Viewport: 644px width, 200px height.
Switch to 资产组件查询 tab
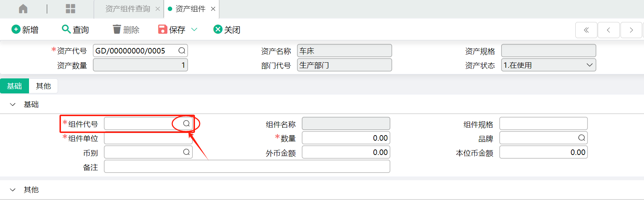coord(127,9)
